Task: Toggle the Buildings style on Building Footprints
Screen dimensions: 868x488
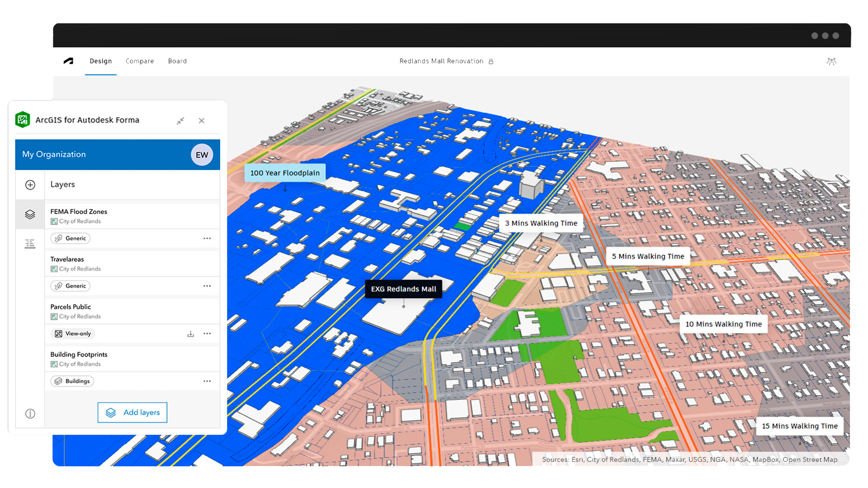Action: pyautogui.click(x=72, y=381)
